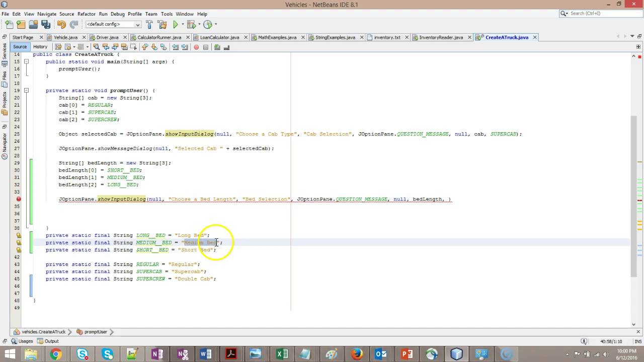Select promptUser breadcrumb
Viewport: 644px width, 362px height.
click(x=92, y=332)
